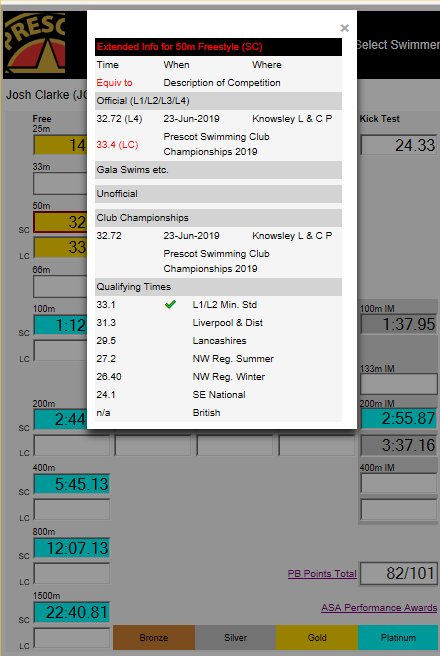Click the empty 133m IM time box
440x656 pixels.
(x=399, y=384)
